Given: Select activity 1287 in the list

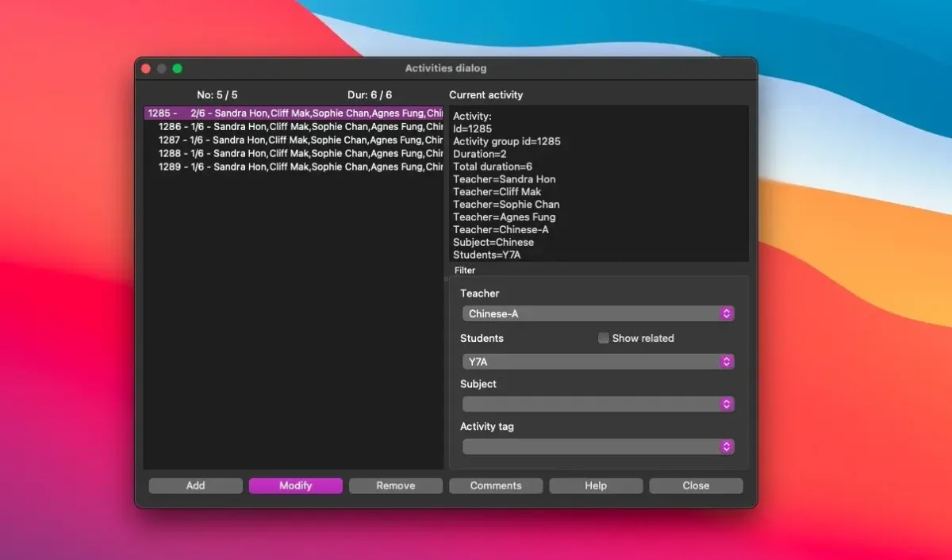Looking at the screenshot, I should tap(294, 140).
